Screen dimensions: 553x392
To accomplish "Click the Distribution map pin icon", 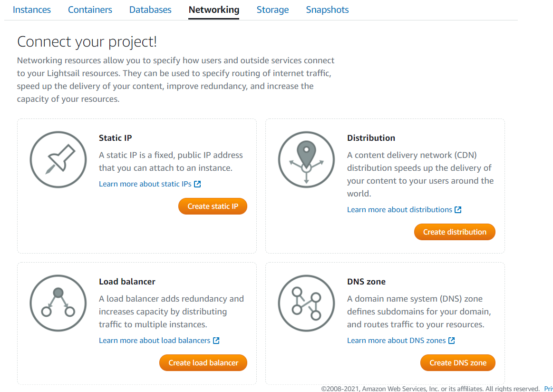I will coord(306,159).
